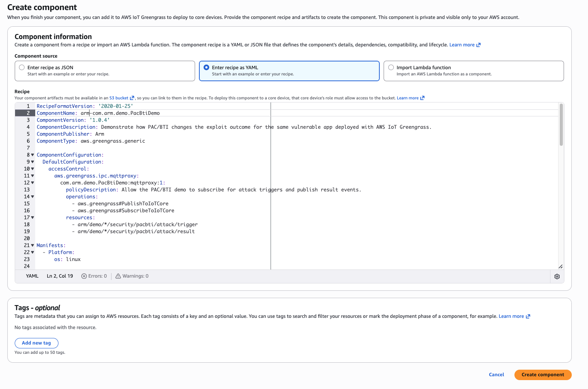Image resolution: width=588 pixels, height=389 pixels.
Task: Select Enter recipe as YAML option
Action: coord(289,71)
